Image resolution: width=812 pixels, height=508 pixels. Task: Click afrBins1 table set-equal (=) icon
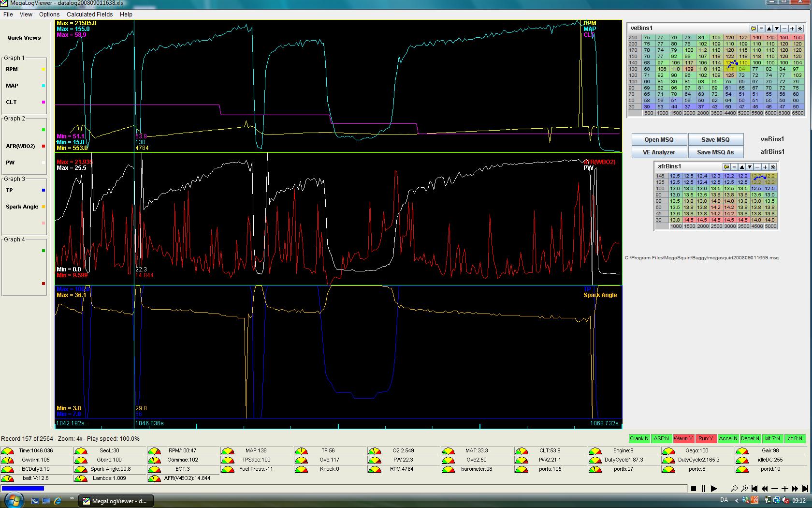pyautogui.click(x=734, y=167)
